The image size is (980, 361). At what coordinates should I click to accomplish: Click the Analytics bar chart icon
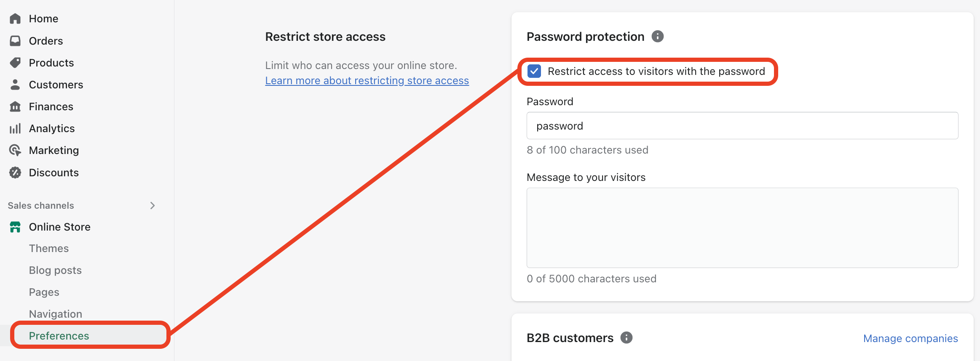pyautogui.click(x=15, y=128)
